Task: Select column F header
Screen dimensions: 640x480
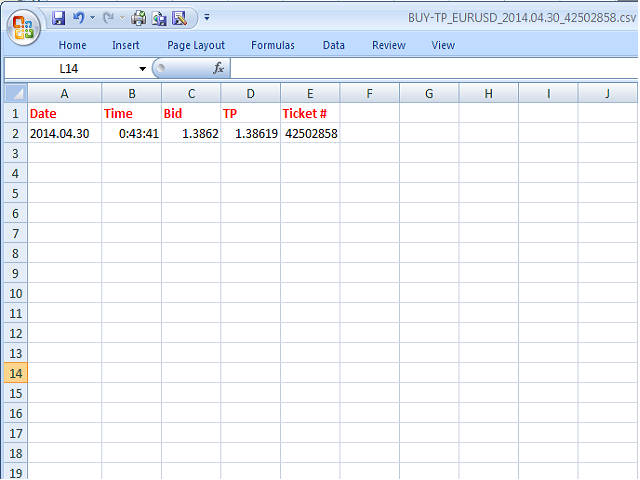Action: click(x=369, y=94)
